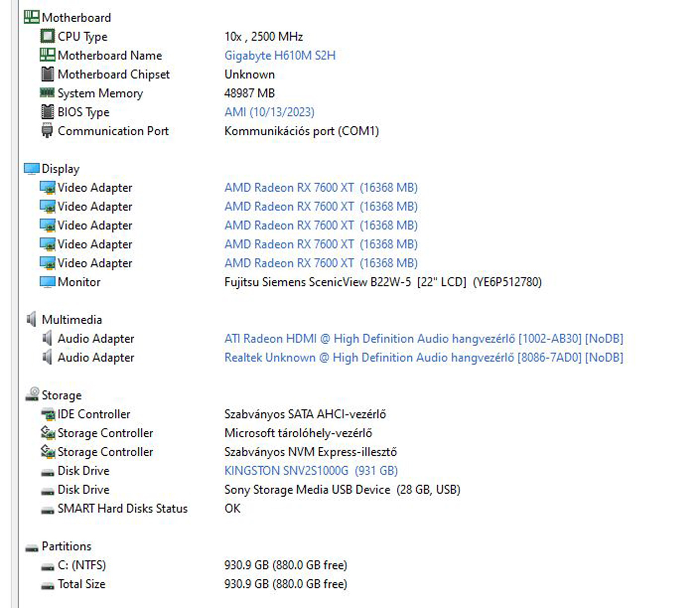Select the SMART Hard Disks Status label

[x=123, y=509]
